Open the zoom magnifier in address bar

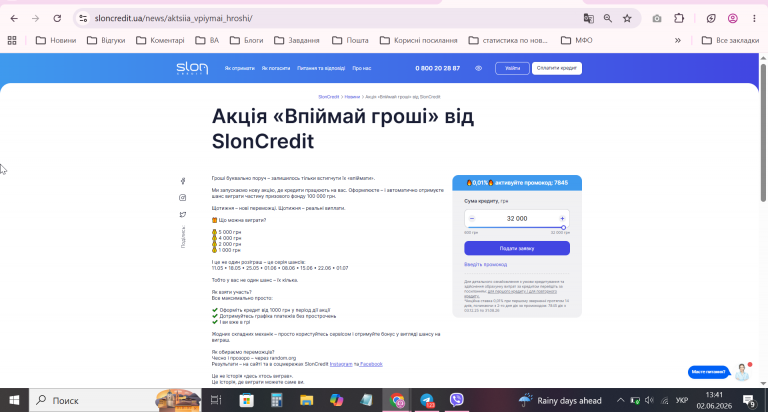tap(608, 18)
